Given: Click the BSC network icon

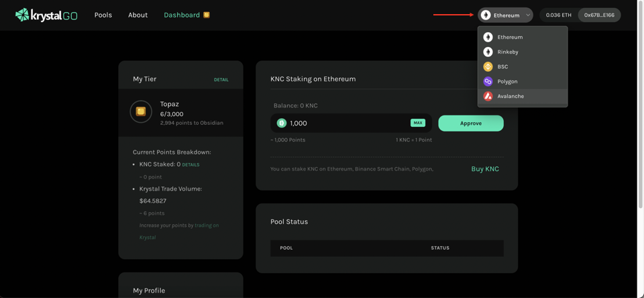Looking at the screenshot, I should (488, 66).
